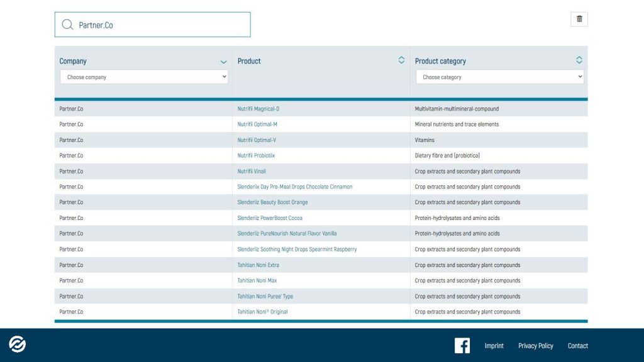Open Slenderiiz PowerBoost Cocoa link
644x362 pixels.
[270, 218]
